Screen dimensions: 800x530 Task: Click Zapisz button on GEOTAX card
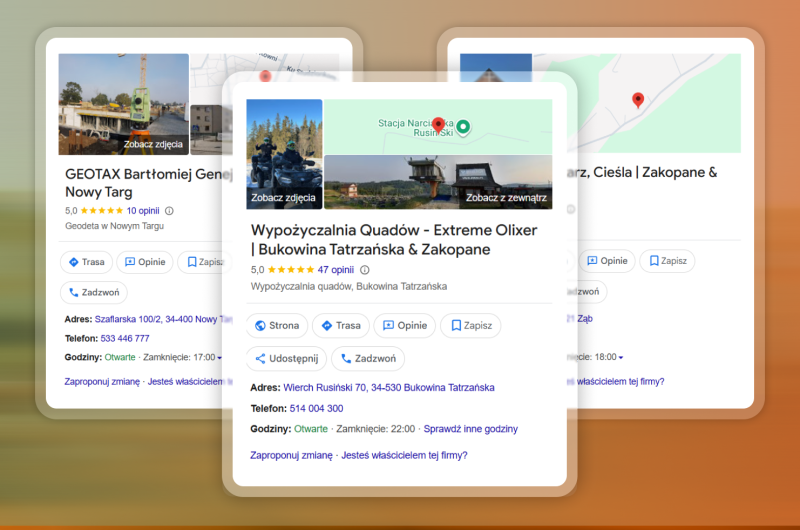tap(205, 262)
